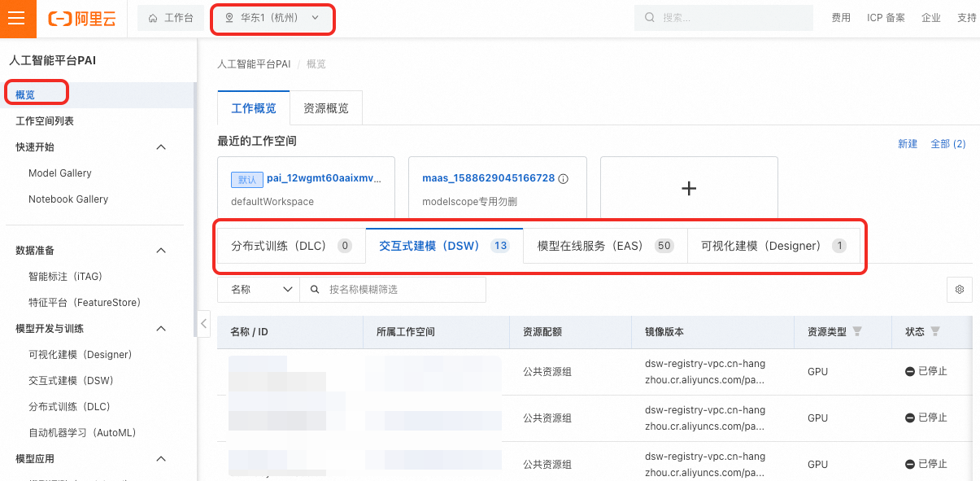Screen dimensions: 980x481
Task: Click the 全部 (2) link
Action: 948,143
